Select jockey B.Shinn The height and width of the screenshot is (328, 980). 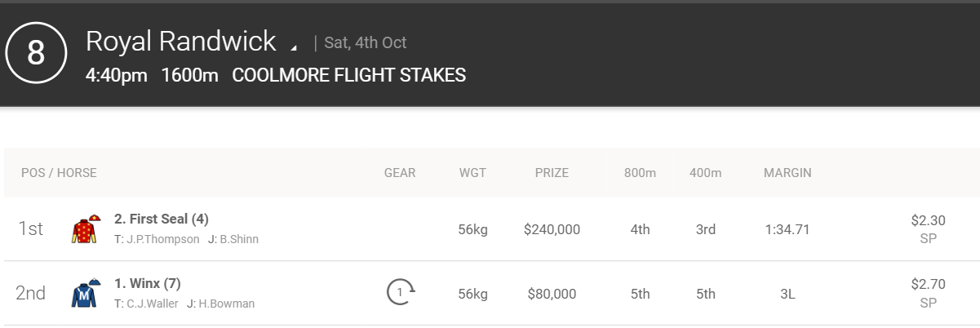[233, 239]
